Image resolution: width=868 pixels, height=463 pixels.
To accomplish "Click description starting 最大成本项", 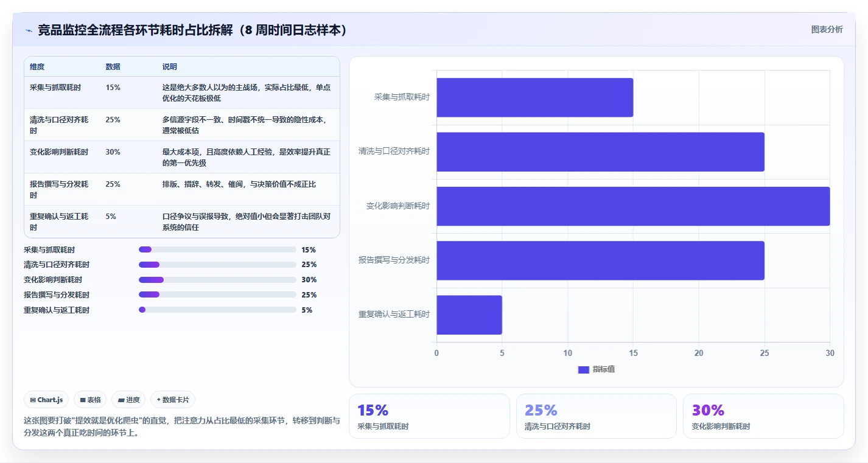I will click(247, 158).
